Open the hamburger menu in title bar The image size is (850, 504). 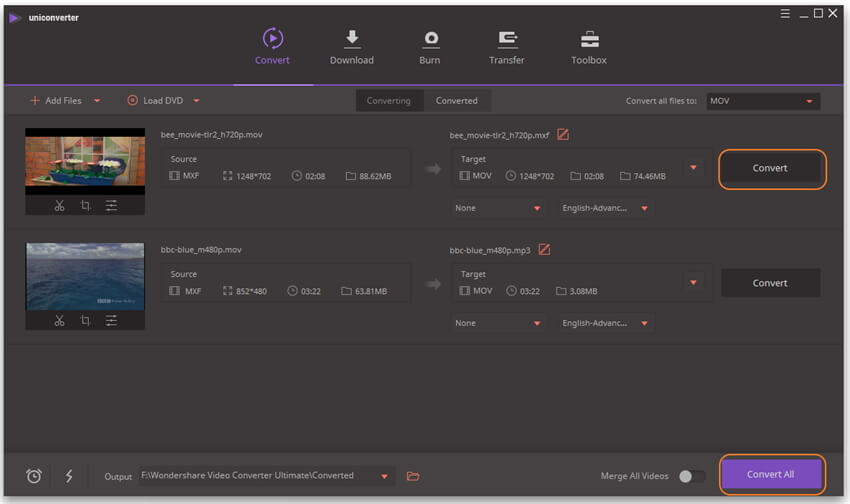pyautogui.click(x=785, y=14)
